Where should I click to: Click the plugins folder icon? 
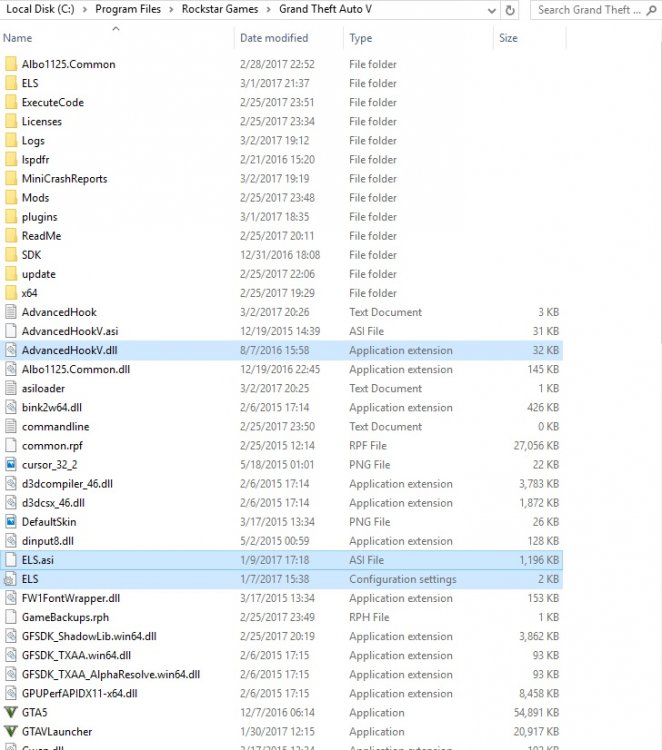(11, 217)
